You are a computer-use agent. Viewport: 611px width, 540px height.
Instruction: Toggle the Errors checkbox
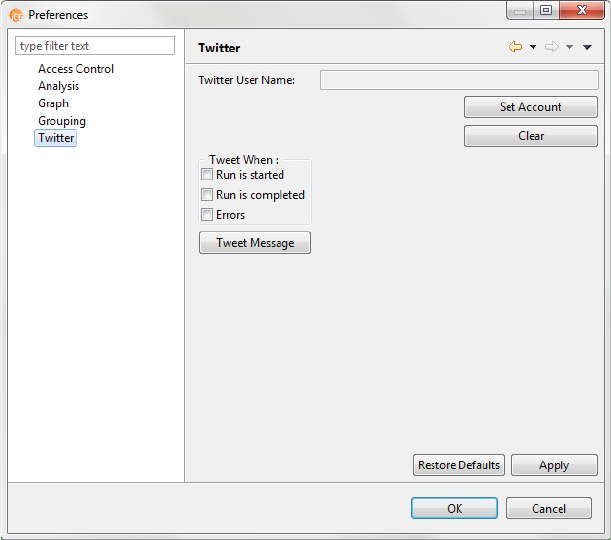coord(207,214)
